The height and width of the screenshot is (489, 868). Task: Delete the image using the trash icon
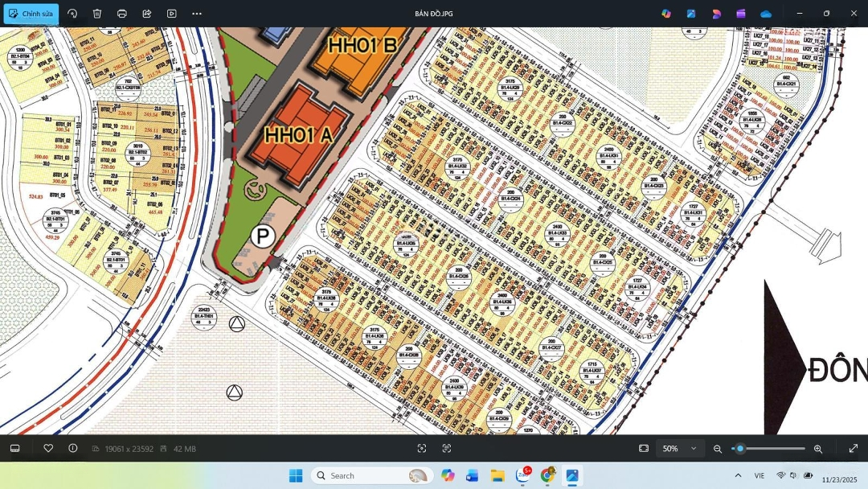pos(97,14)
